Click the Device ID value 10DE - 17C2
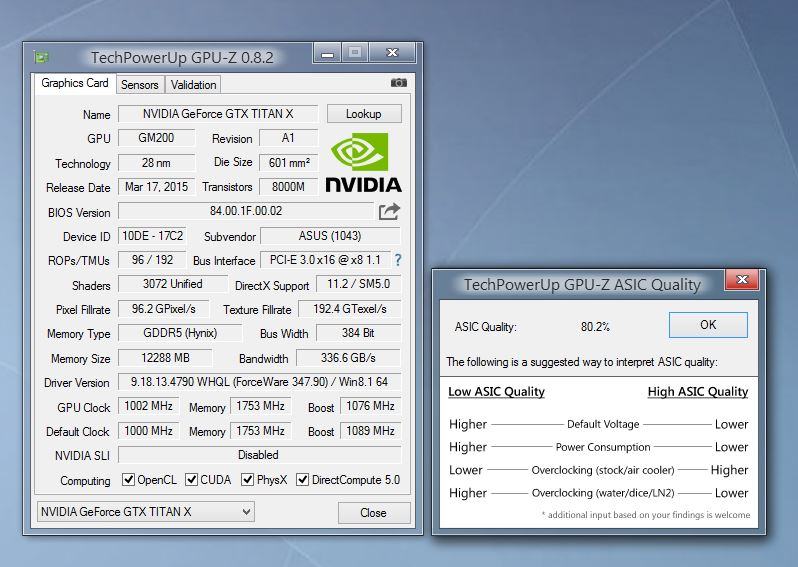Viewport: 798px width, 567px height. (x=152, y=236)
